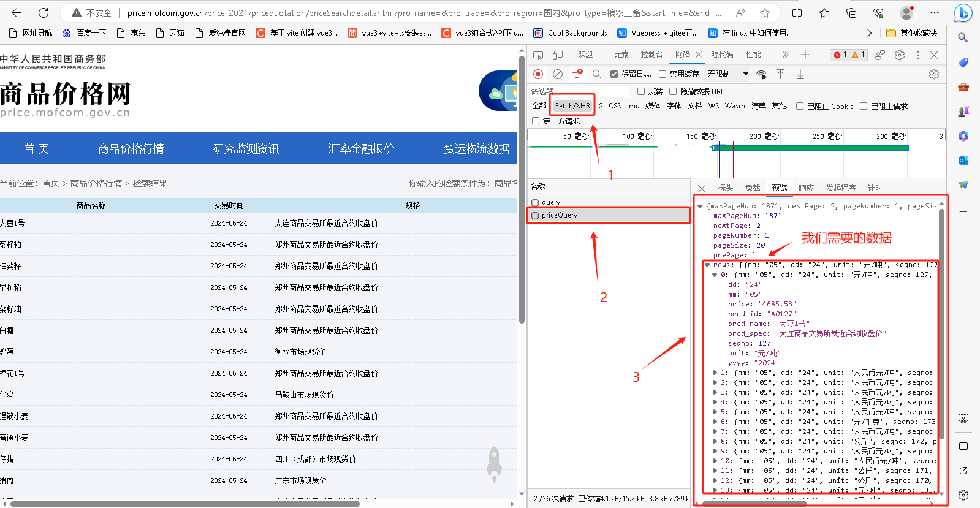
Task: Open network search magnifier icon
Action: (597, 74)
